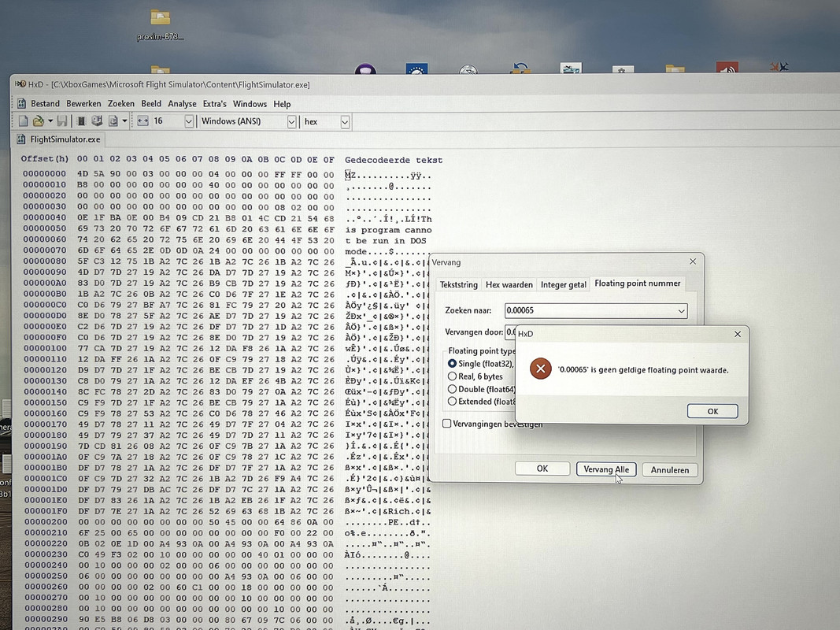Open main memory chip icon in toolbar
This screenshot has height=630, width=840.
click(x=81, y=121)
